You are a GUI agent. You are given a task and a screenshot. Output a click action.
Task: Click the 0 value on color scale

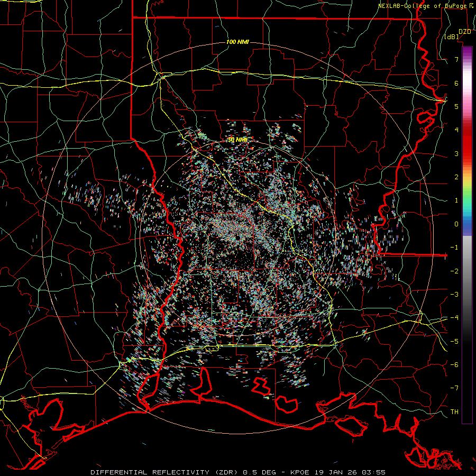coord(456,224)
